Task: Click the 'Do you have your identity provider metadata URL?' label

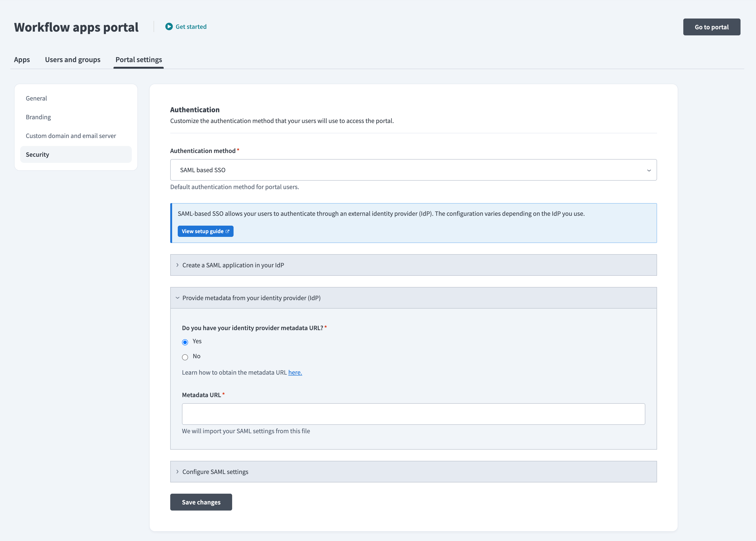Action: point(252,328)
